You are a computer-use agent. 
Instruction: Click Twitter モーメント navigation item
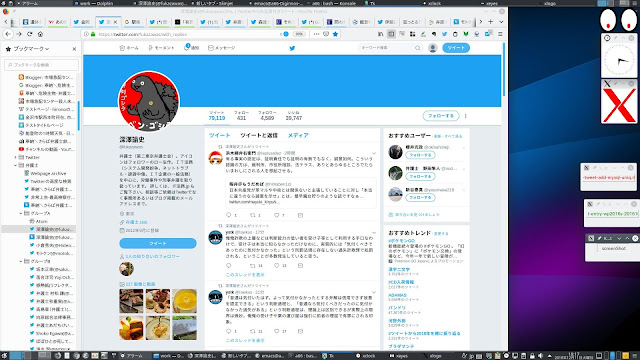161,48
